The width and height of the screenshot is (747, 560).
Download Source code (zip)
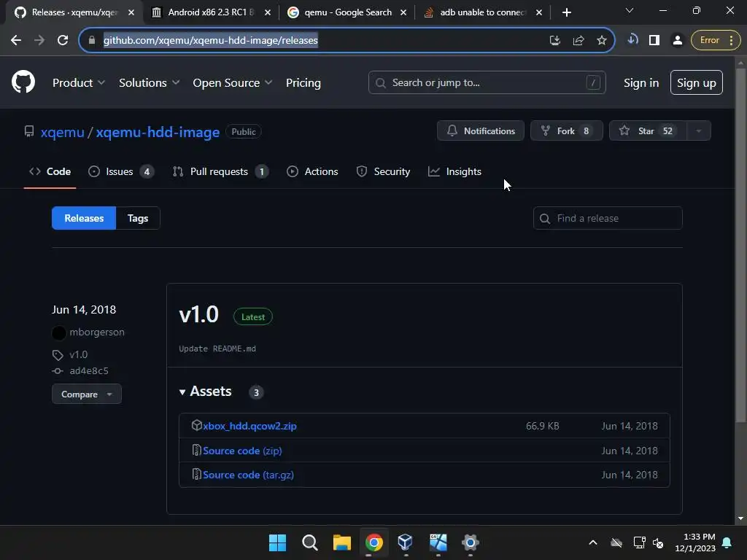pyautogui.click(x=242, y=451)
